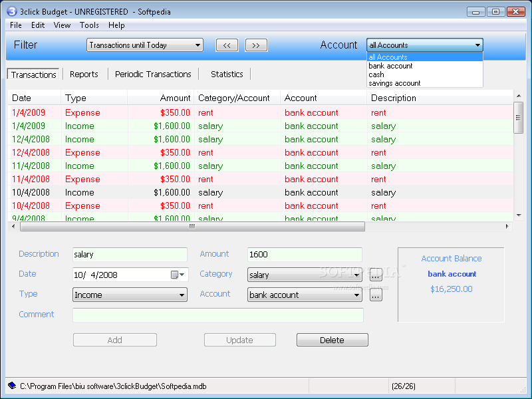
Task: Click the Amount input field with 1600
Action: tap(305, 255)
